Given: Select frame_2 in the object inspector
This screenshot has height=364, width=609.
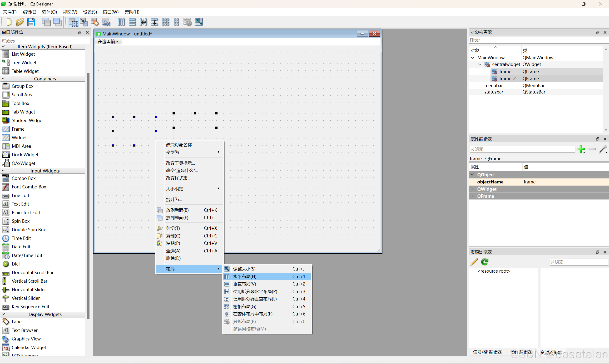Looking at the screenshot, I should (x=507, y=79).
